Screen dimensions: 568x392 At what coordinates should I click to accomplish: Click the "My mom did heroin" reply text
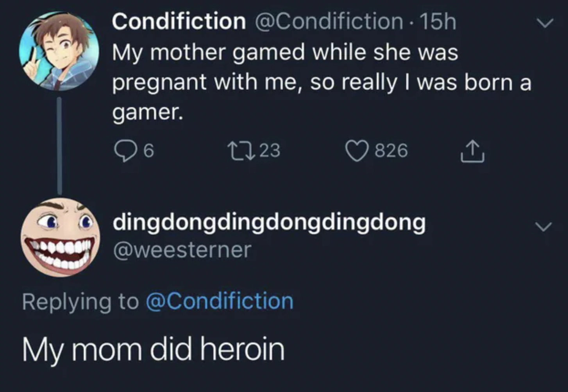(x=153, y=349)
